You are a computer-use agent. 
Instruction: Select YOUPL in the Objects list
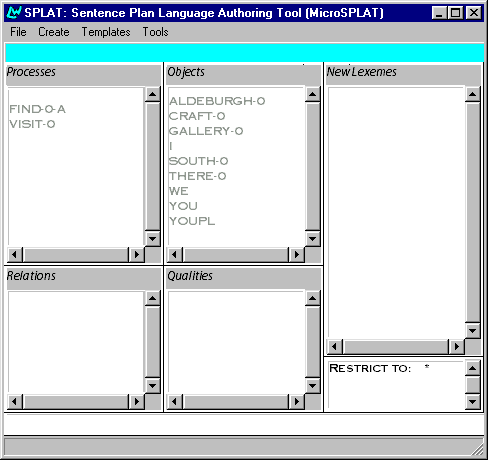[192, 221]
